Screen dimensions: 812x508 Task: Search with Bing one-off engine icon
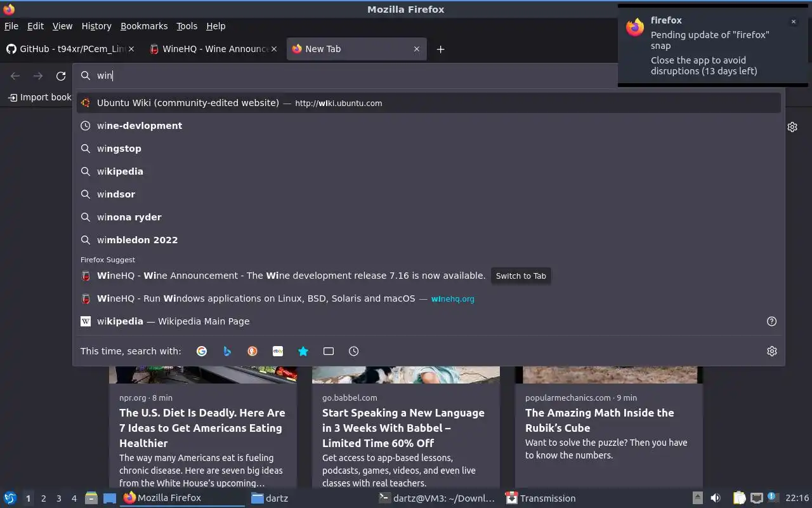(x=227, y=351)
